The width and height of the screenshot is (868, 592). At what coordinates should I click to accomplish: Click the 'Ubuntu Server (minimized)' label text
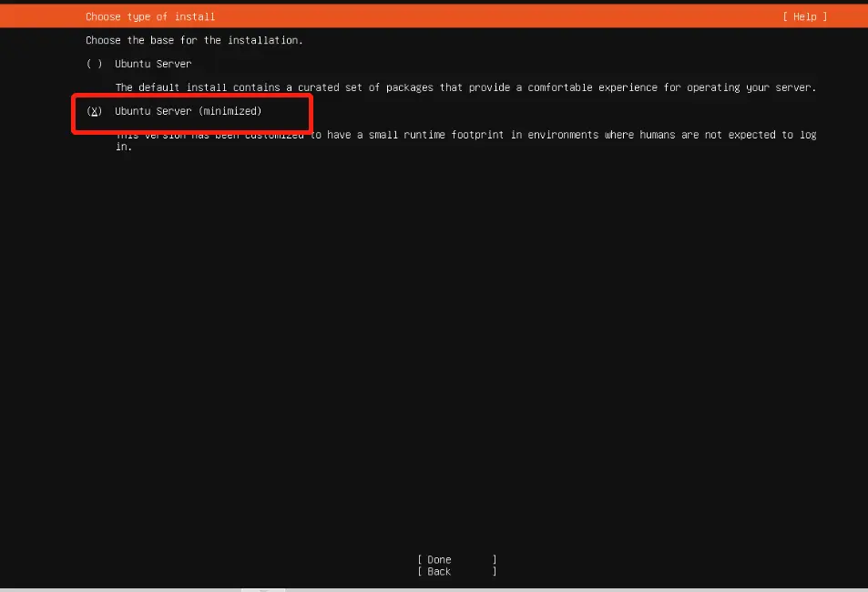point(189,111)
